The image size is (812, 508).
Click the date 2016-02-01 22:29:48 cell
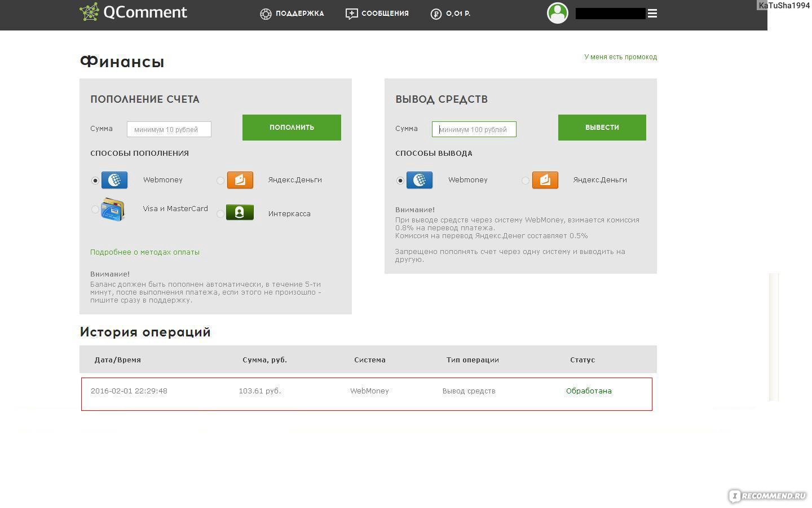click(129, 391)
